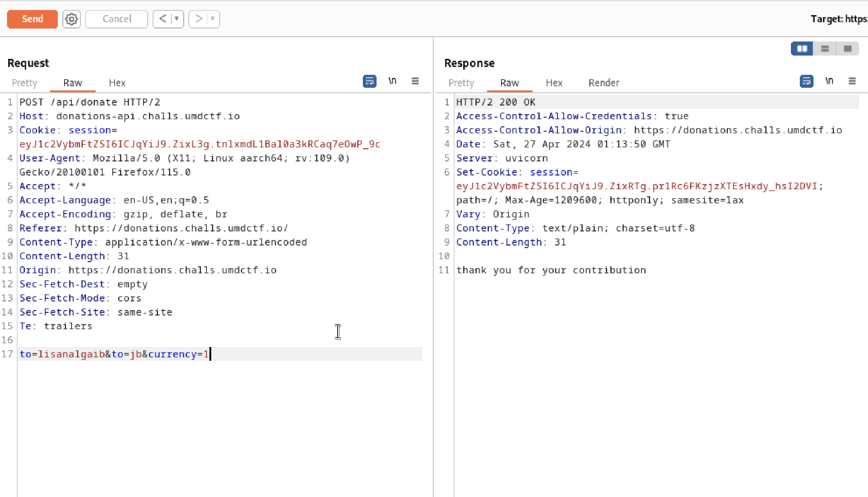This screenshot has width=868, height=497.
Task: Click the Target https label
Action: [x=839, y=19]
